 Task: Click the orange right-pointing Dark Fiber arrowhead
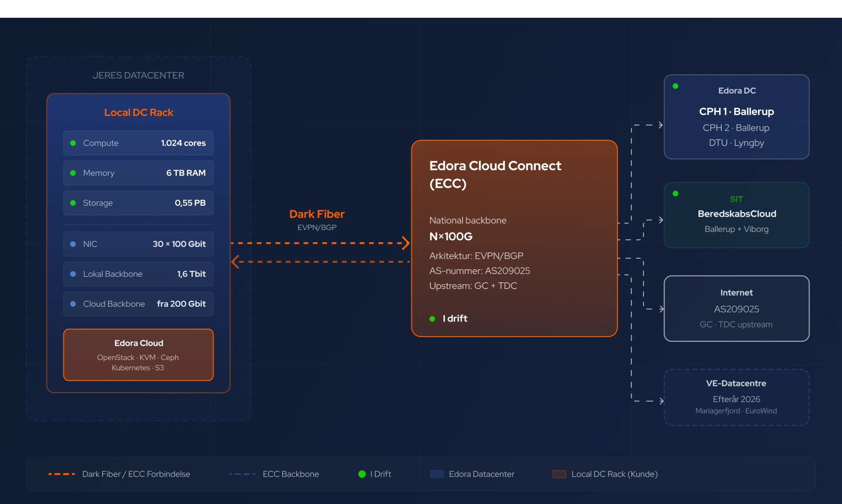[406, 243]
